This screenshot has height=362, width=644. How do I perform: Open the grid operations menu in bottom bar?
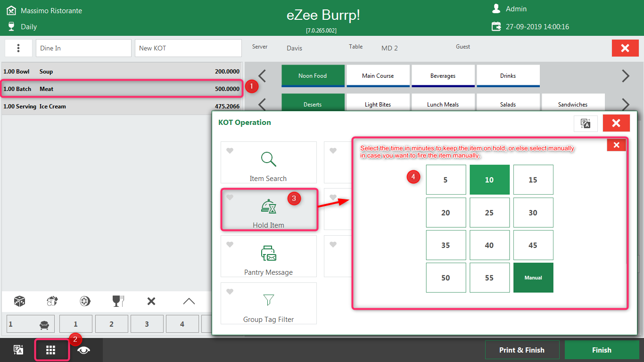tap(51, 350)
